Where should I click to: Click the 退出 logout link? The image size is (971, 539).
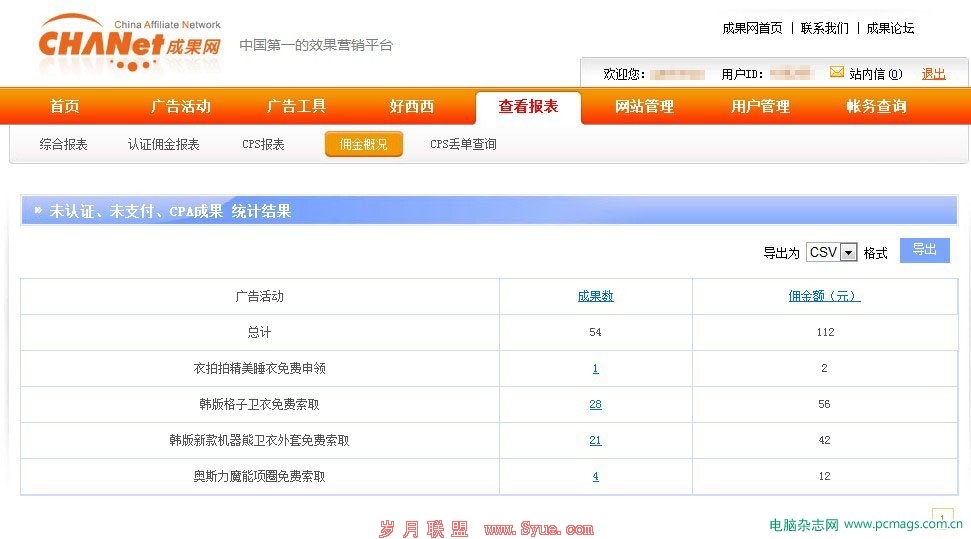point(933,74)
